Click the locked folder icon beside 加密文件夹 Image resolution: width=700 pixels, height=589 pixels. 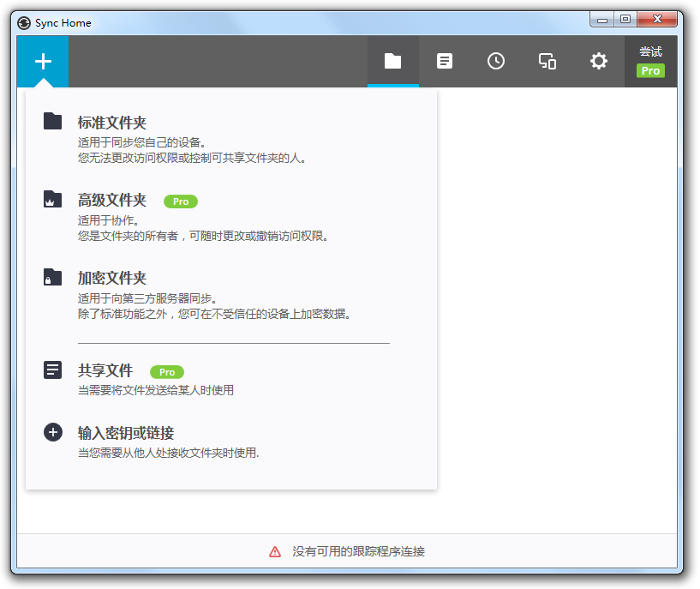pos(52,276)
